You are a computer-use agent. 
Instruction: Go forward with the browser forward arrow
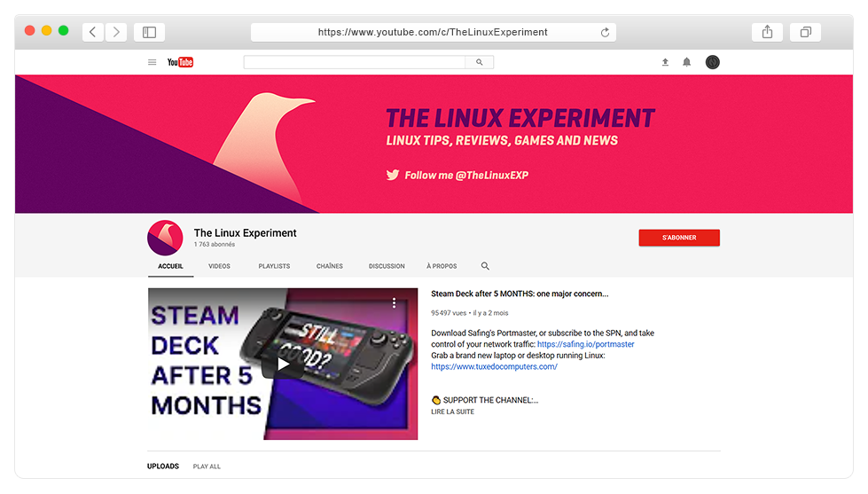116,32
